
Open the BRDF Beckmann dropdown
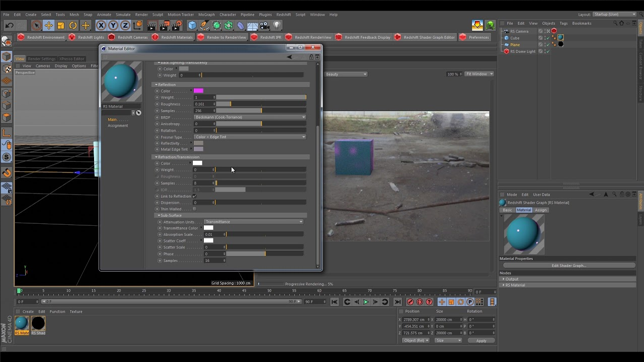[x=250, y=117]
